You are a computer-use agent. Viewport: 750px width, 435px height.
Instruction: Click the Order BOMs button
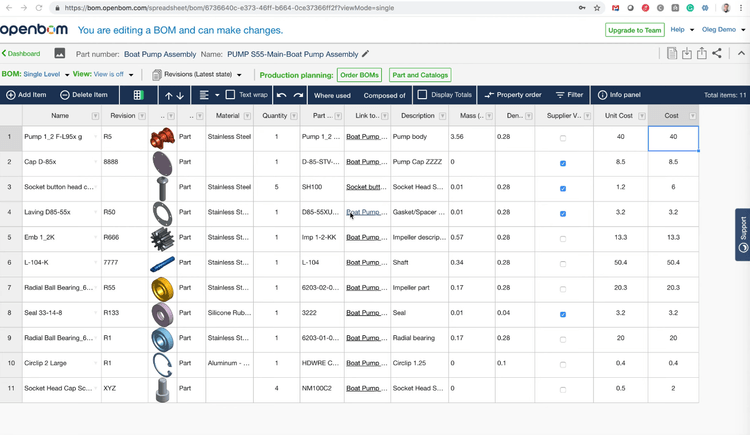(359, 75)
